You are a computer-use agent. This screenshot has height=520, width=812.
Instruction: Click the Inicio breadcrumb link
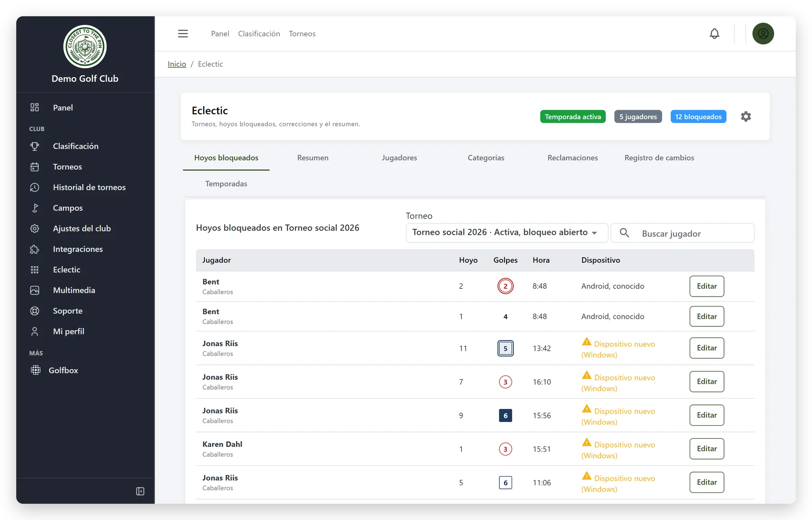click(x=177, y=64)
